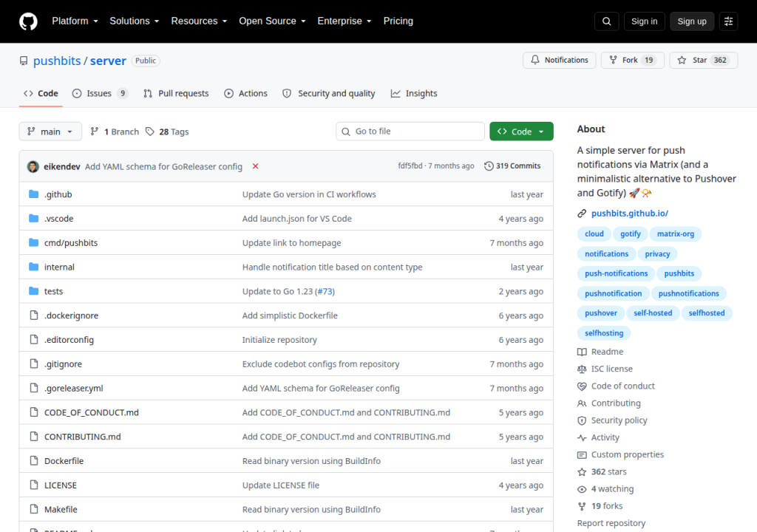Click the matrix-org topic tag
Viewport: 757px width, 532px height.
pos(676,233)
